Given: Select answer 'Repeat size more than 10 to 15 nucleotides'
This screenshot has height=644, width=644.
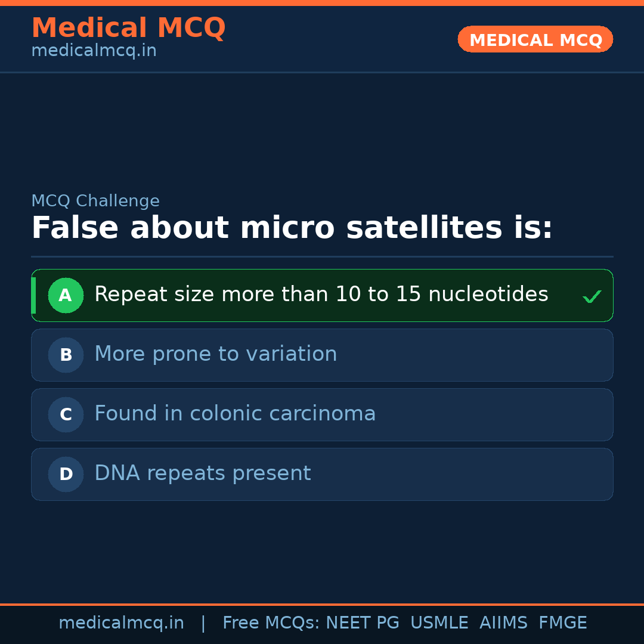Looking at the screenshot, I should click(321, 295).
